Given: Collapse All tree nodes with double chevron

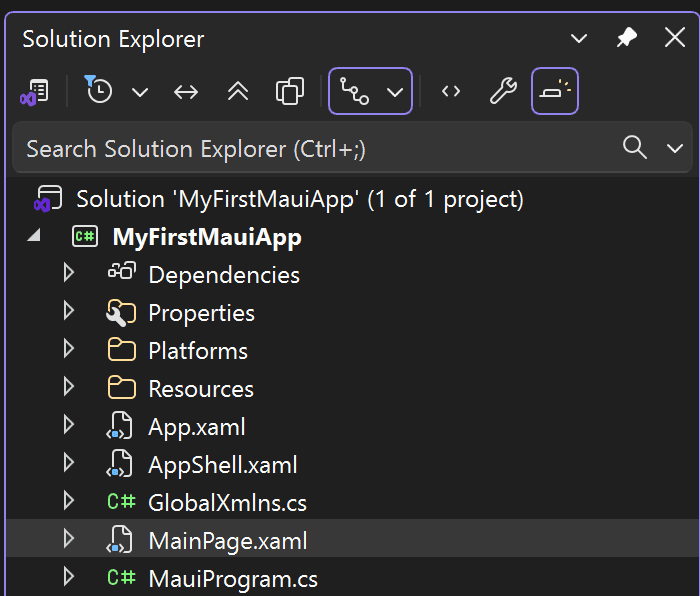Looking at the screenshot, I should pos(238,91).
